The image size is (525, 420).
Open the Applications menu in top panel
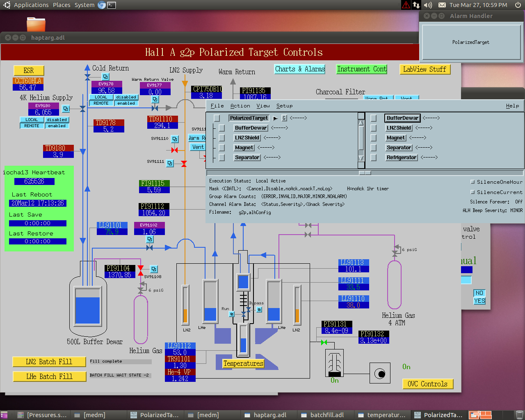click(x=31, y=5)
